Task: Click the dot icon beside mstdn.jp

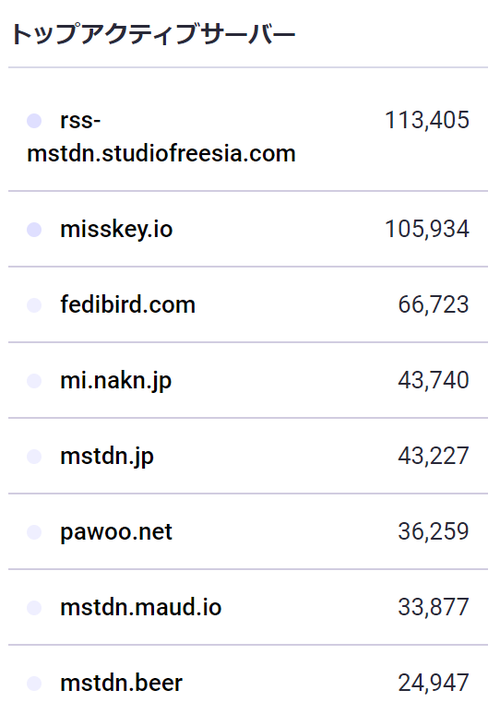Action: pyautogui.click(x=34, y=456)
